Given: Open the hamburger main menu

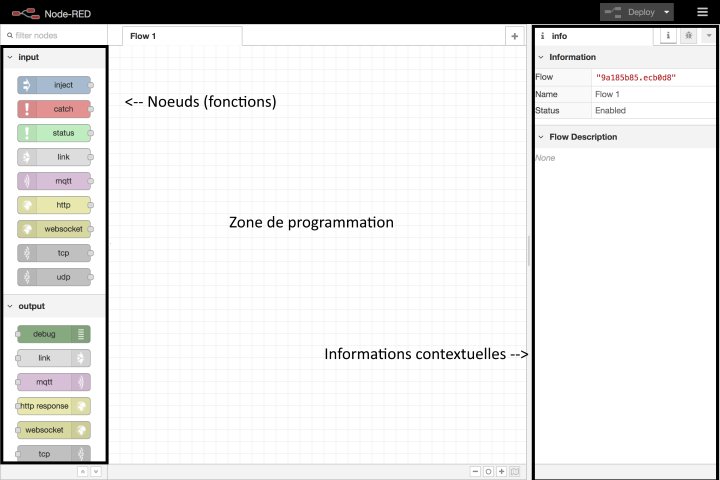Looking at the screenshot, I should [702, 12].
